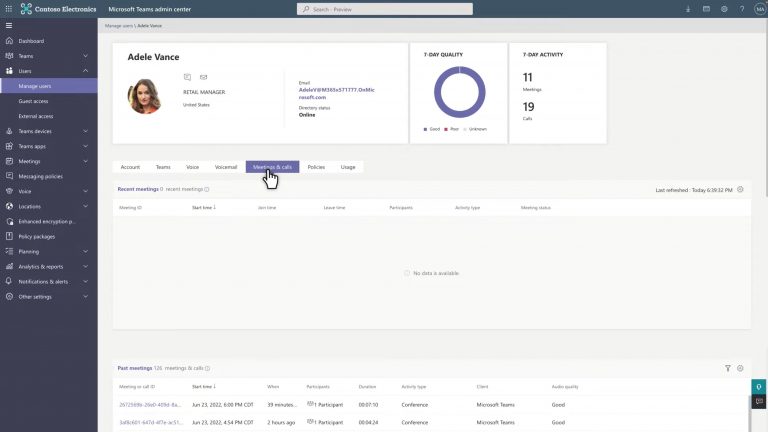Image resolution: width=768 pixels, height=432 pixels.
Task: Click the Notifications & alerts bell icon
Action: tap(9, 282)
